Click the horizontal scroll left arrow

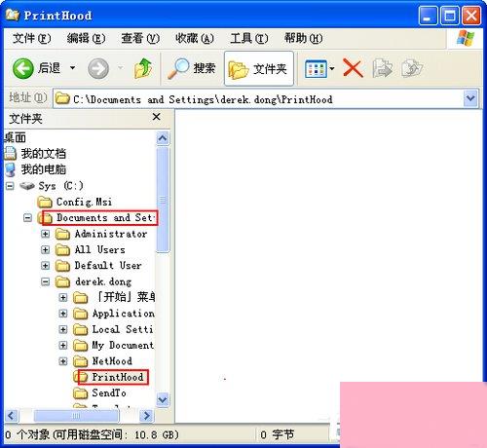tap(12, 416)
